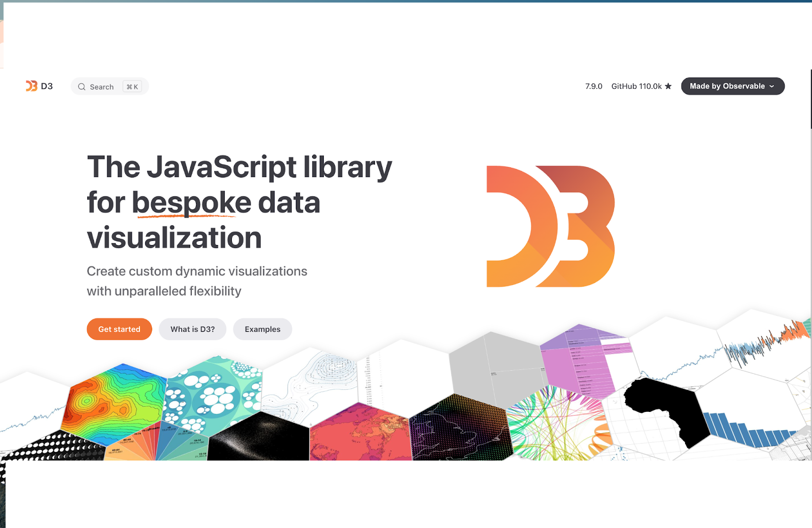
Task: Click the large D3 hero logo
Action: point(551,226)
